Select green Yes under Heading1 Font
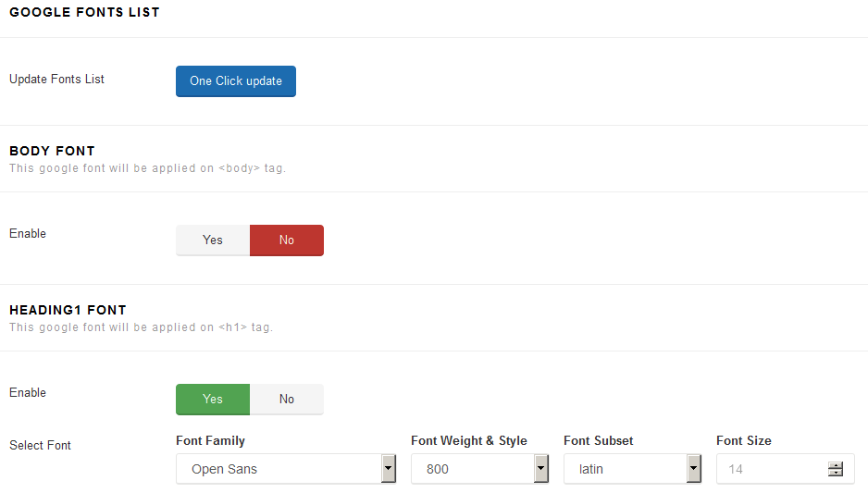Screen dimensions: 868x493 click(213, 400)
